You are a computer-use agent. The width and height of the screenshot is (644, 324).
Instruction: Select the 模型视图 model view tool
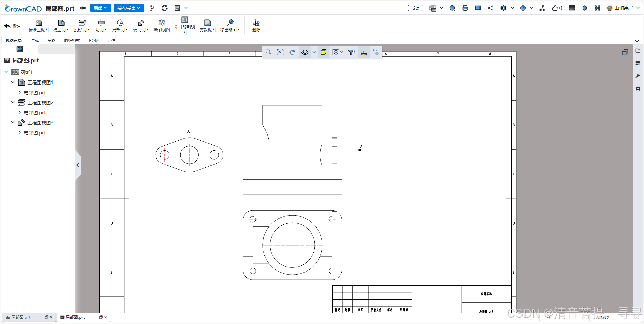61,25
